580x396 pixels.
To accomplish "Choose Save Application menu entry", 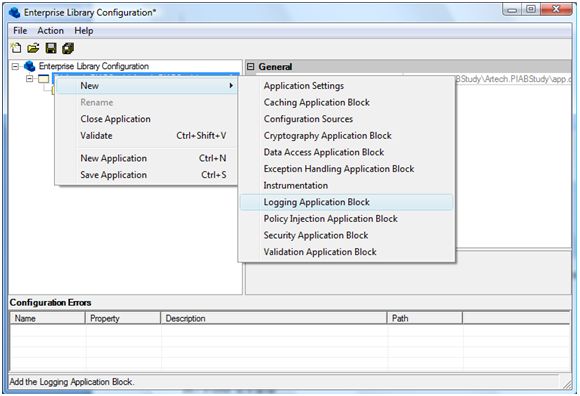I will [x=147, y=175].
